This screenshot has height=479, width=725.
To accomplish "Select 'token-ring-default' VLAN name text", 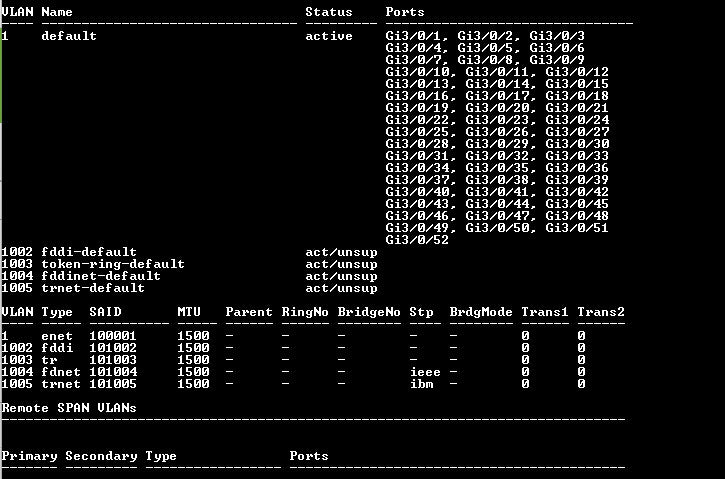I will click(113, 264).
